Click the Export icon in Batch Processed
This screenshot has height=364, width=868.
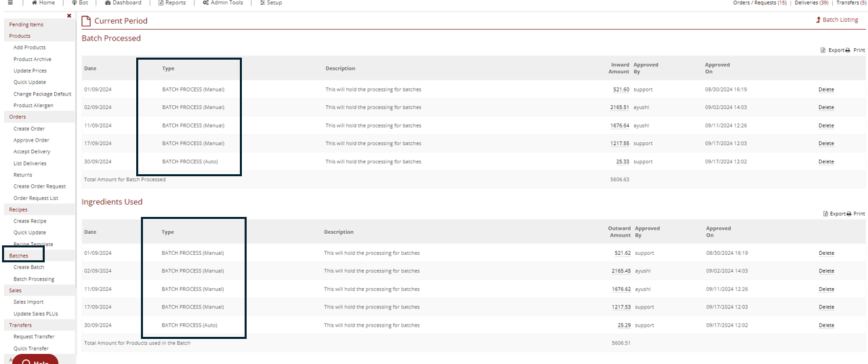823,50
